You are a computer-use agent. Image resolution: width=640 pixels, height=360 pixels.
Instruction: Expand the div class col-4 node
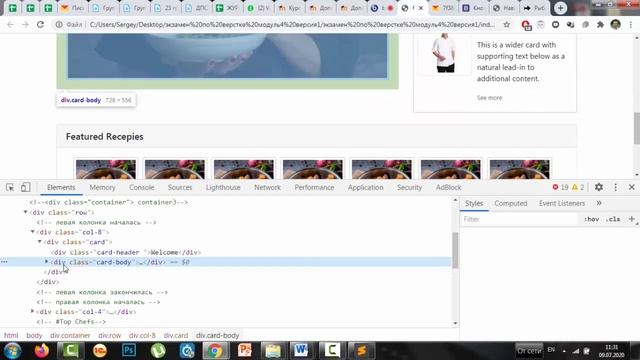(x=33, y=311)
